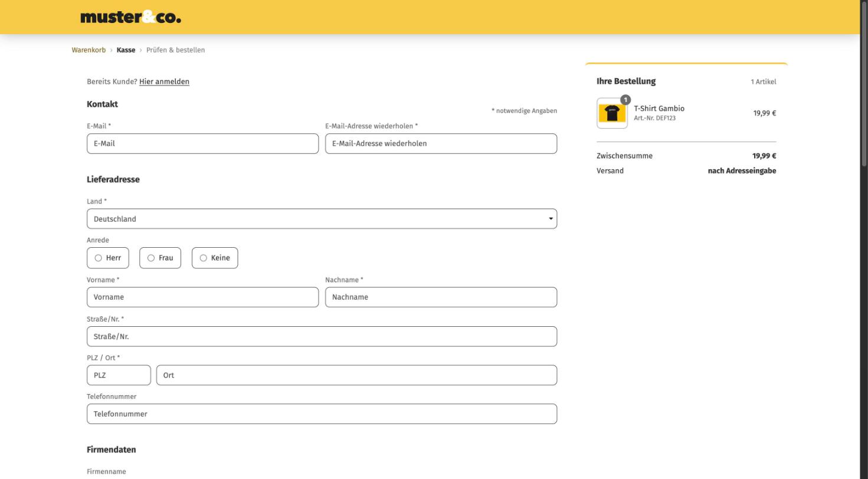Click the dropdown arrow next to Deutschland
The height and width of the screenshot is (479, 868).
(551, 219)
